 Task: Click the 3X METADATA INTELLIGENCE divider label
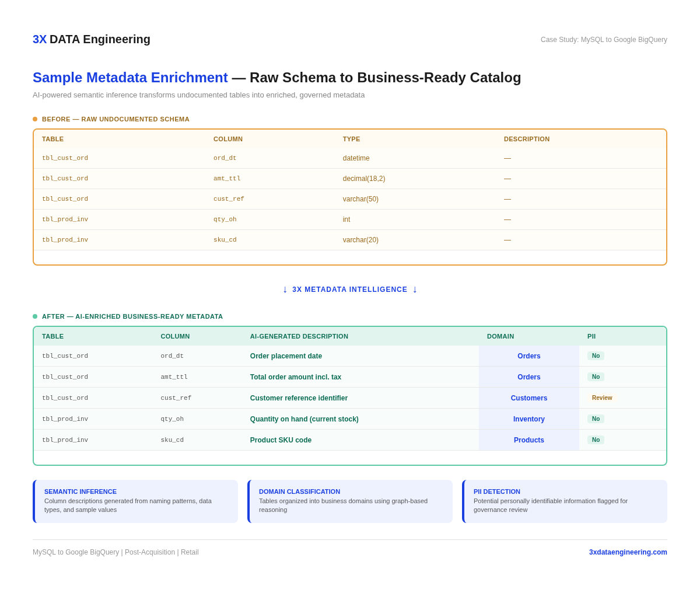point(350,290)
